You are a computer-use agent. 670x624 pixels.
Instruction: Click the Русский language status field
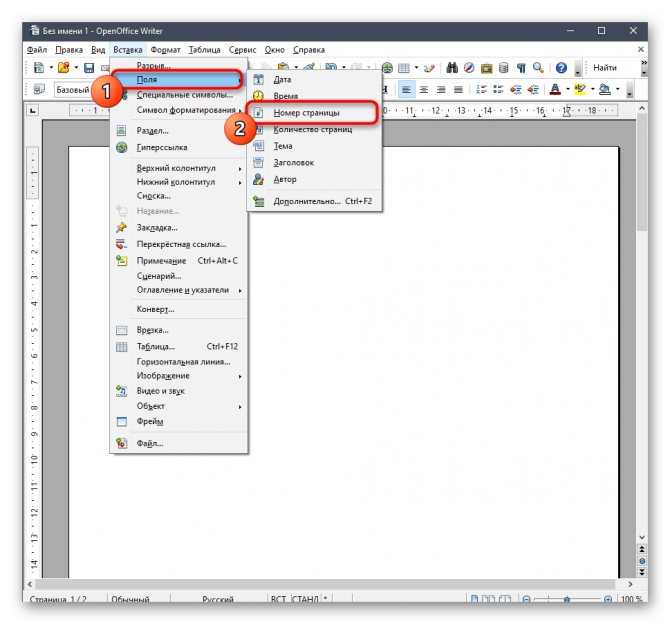click(218, 599)
